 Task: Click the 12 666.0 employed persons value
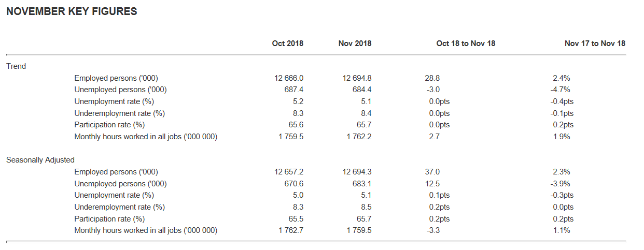pos(289,78)
